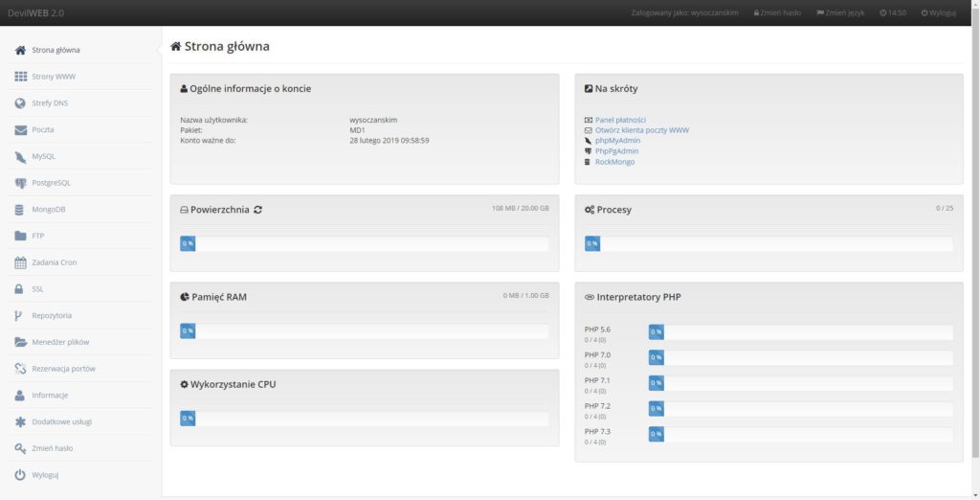980x500 pixels.
Task: Click the PHP 5.6 usage bar
Action: (801, 332)
